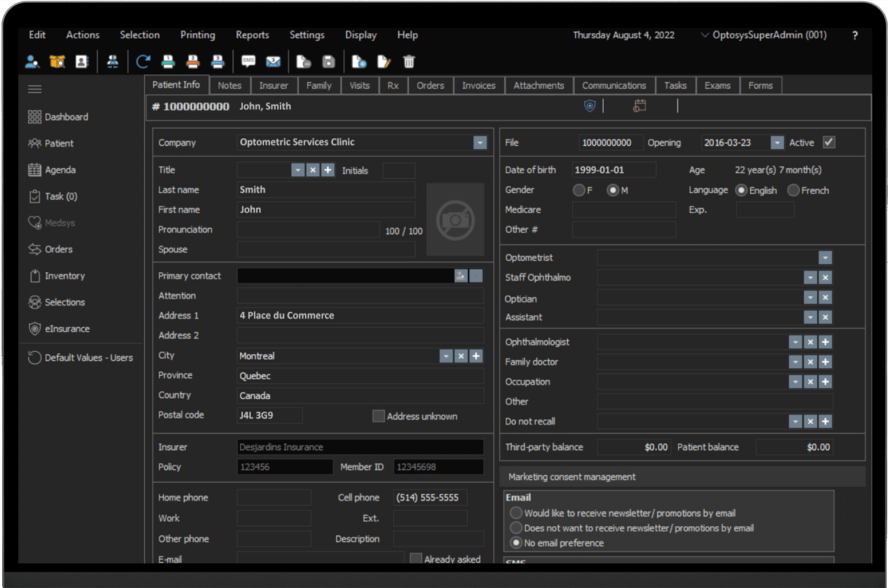Open the Opening date dropdown
The width and height of the screenshot is (890, 588).
click(x=777, y=142)
